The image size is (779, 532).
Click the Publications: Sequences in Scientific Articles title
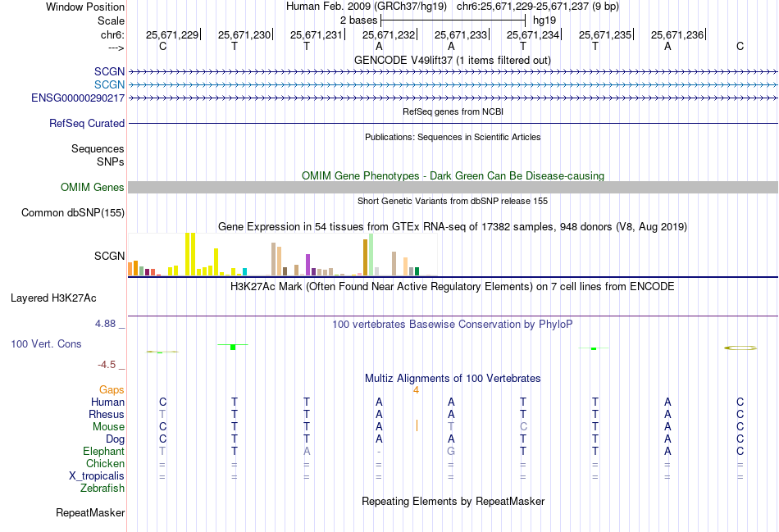[453, 137]
